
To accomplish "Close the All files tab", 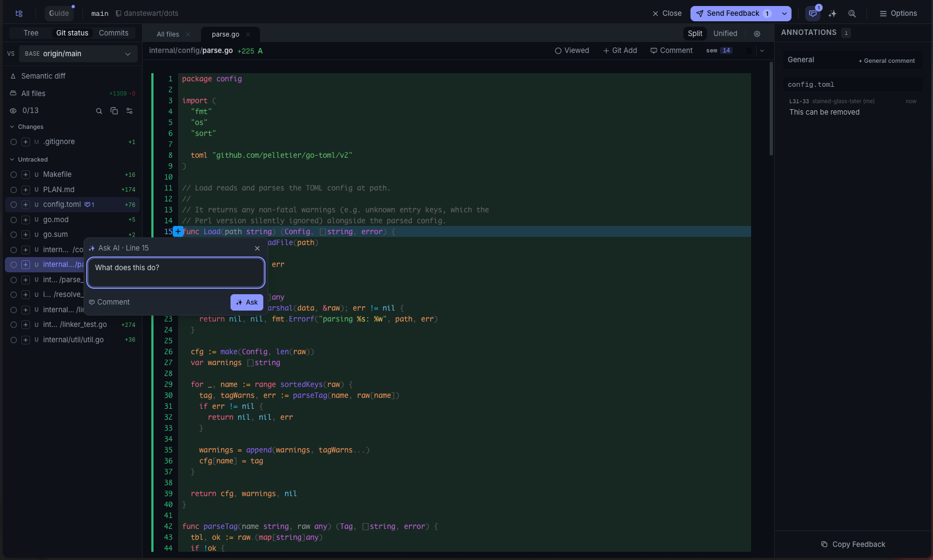I will pos(188,34).
